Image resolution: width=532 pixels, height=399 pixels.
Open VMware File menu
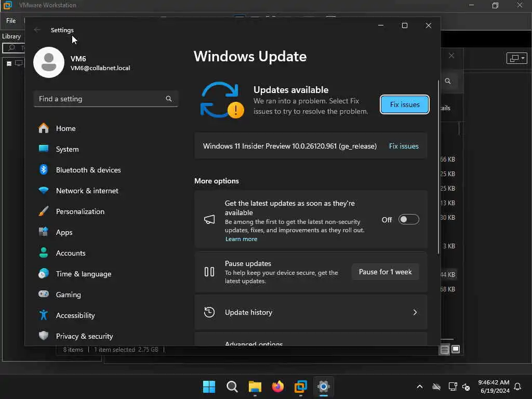(11, 21)
